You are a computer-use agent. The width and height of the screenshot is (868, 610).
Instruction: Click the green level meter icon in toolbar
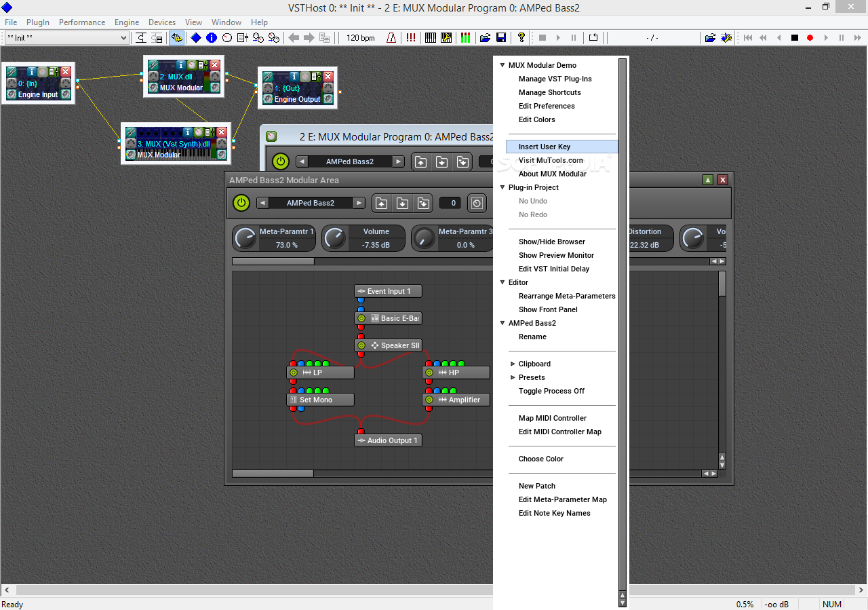(466, 38)
